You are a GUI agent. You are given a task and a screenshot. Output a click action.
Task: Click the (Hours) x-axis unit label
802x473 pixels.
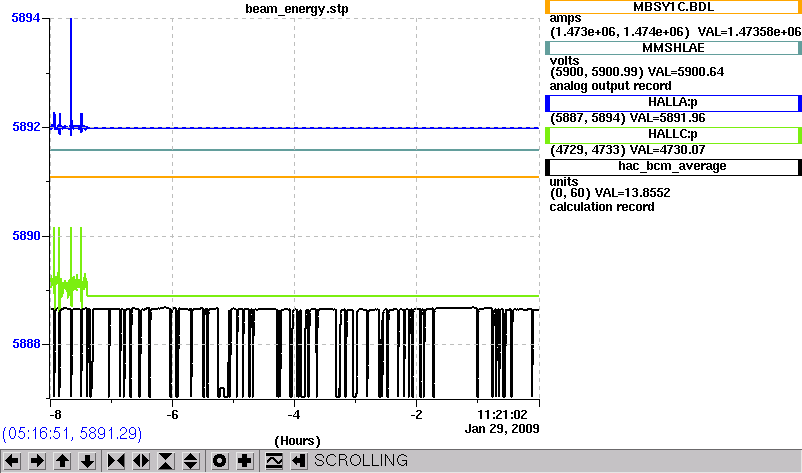click(297, 441)
